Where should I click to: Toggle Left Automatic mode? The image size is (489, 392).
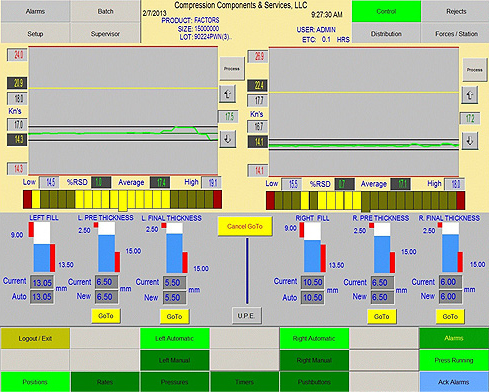[175, 338]
